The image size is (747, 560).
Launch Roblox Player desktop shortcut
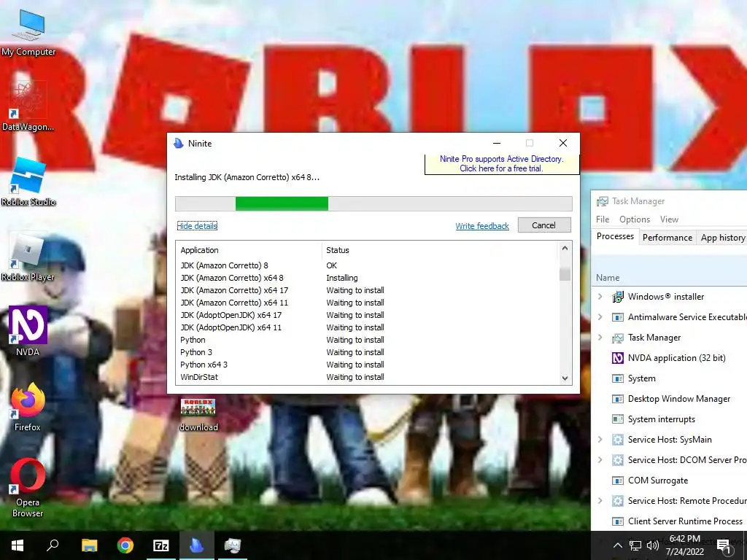tap(28, 257)
